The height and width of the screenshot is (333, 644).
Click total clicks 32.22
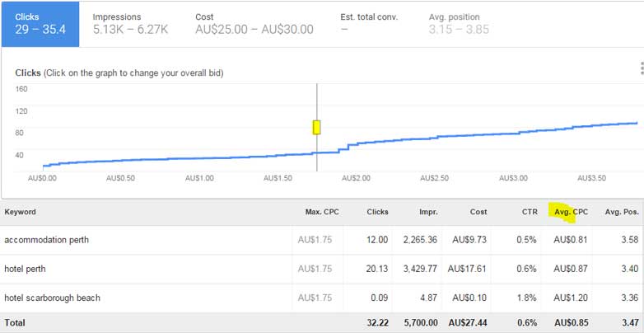pos(377,323)
